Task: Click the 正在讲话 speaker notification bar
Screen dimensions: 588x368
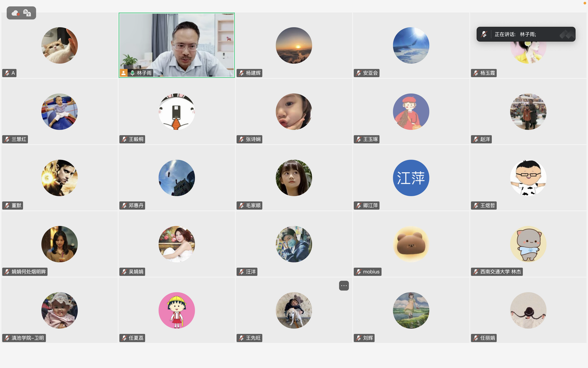Action: (526, 34)
